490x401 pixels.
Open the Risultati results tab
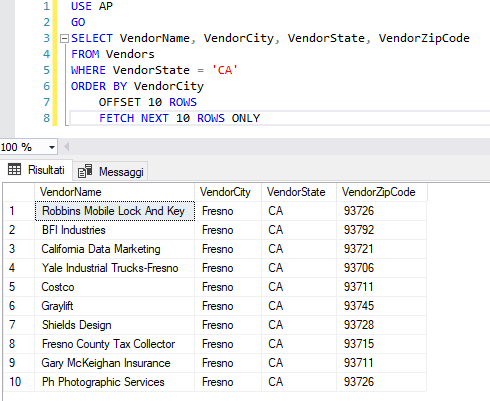[36, 170]
